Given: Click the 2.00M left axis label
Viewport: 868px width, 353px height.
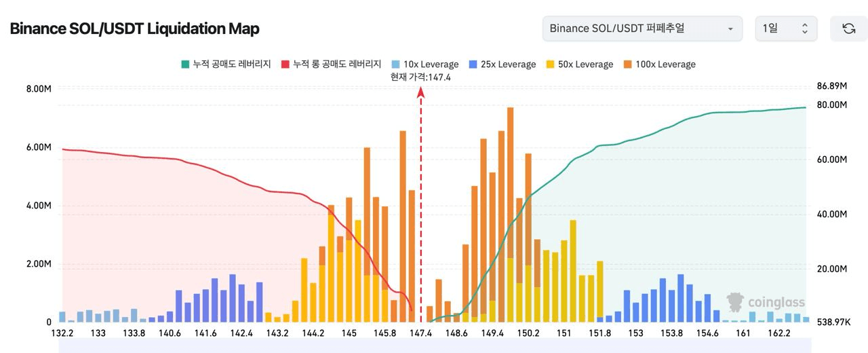Looking at the screenshot, I should click(39, 264).
